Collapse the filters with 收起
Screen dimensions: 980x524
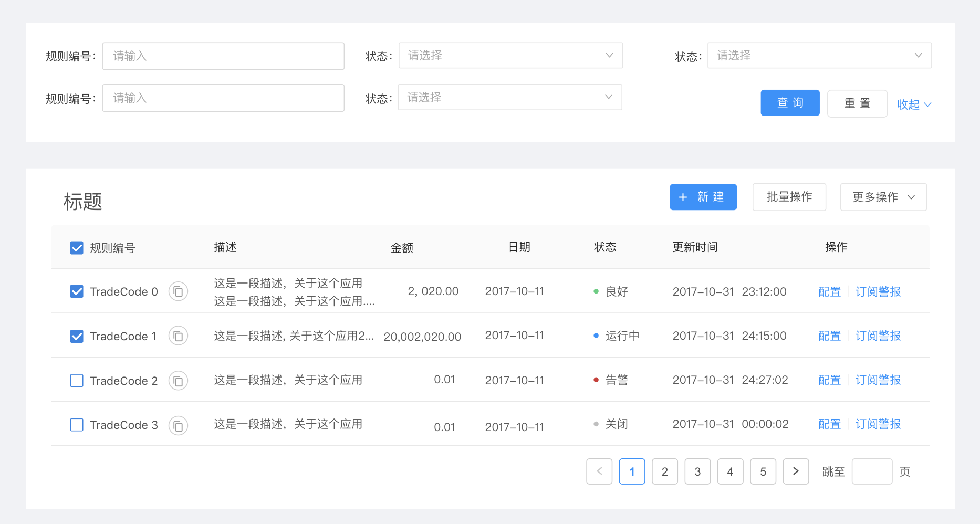914,104
